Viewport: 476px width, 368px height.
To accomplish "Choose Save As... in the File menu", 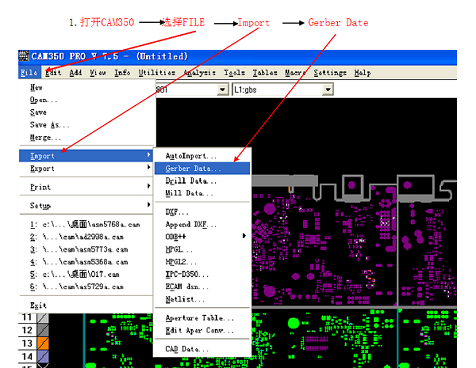I will pyautogui.click(x=87, y=125).
